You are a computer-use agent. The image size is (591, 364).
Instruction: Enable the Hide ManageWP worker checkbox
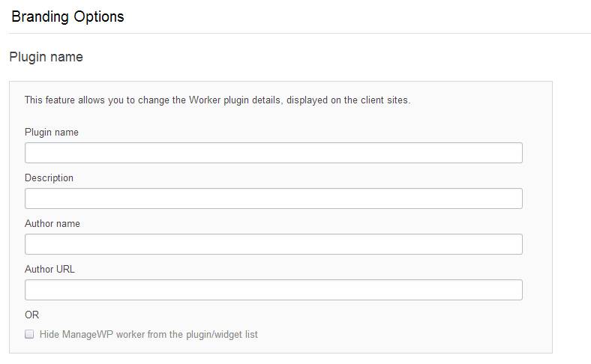29,335
